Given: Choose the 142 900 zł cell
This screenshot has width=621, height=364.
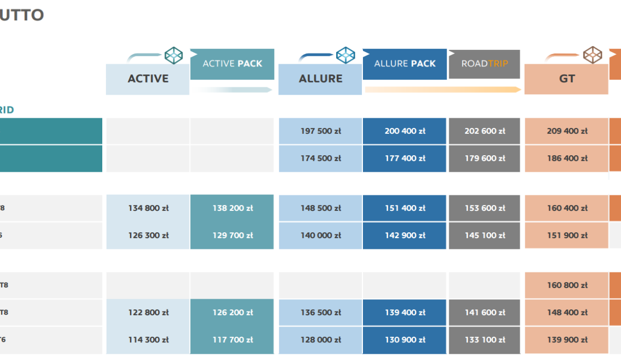Looking at the screenshot, I should point(404,236).
